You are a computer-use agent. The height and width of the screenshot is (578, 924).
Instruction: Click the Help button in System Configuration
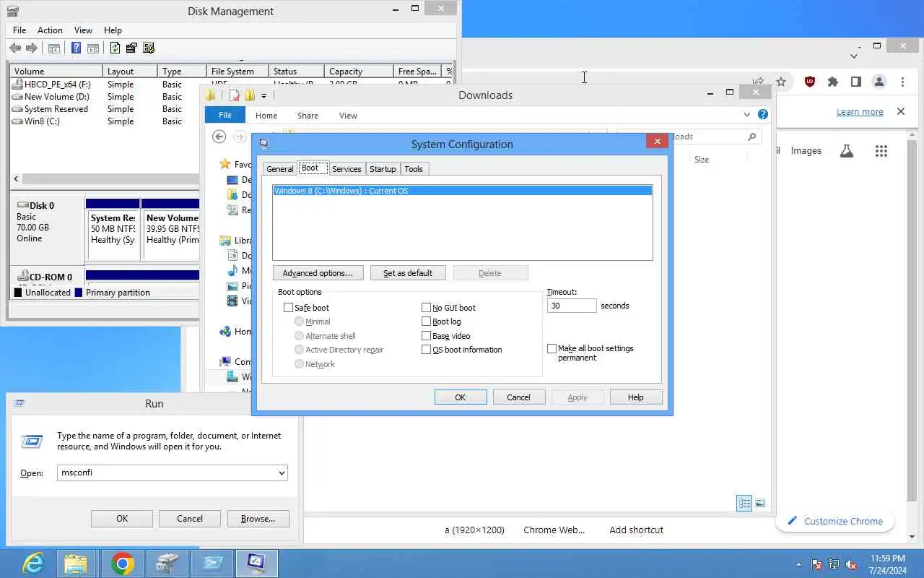pos(635,397)
